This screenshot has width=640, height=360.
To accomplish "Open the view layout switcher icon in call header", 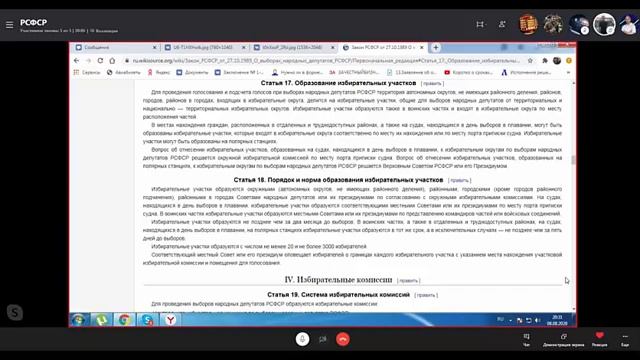I will point(480,24).
